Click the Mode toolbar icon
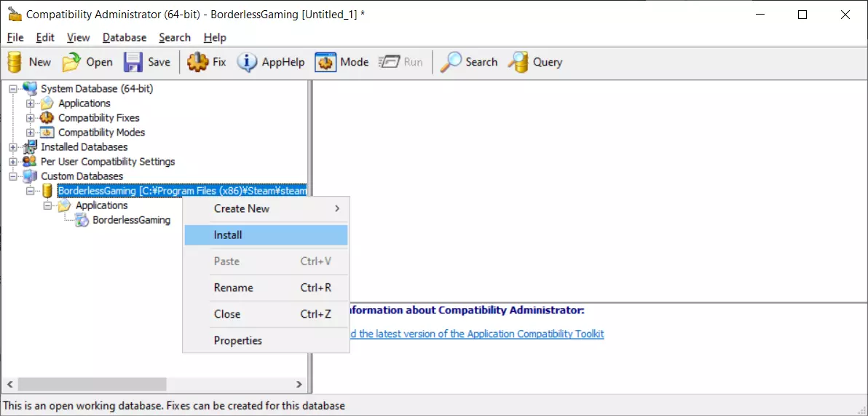Screen dimensions: 868x416 (325, 62)
